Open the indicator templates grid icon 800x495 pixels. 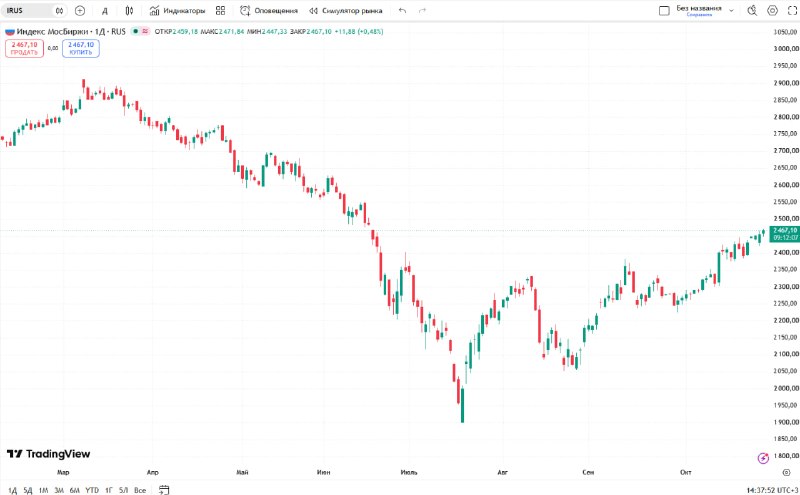click(220, 10)
